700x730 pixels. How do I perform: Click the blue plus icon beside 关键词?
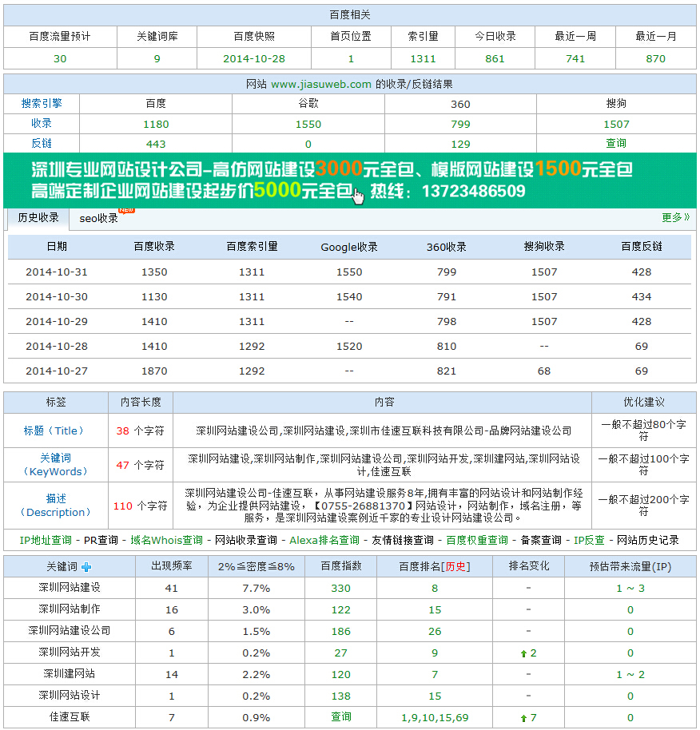[x=86, y=567]
